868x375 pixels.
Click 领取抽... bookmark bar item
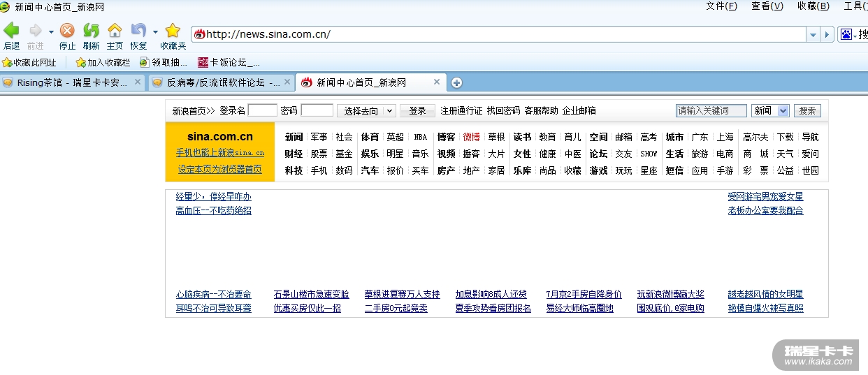pos(164,63)
